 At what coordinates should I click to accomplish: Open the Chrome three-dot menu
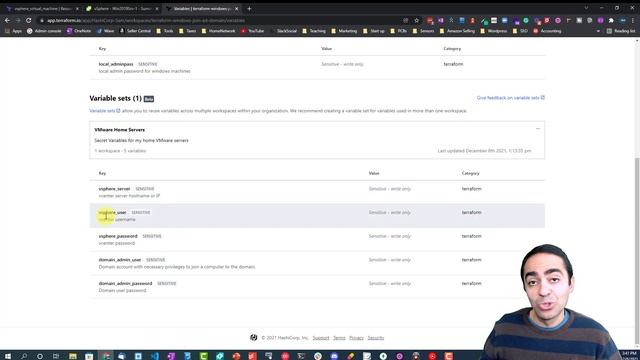pos(633,20)
